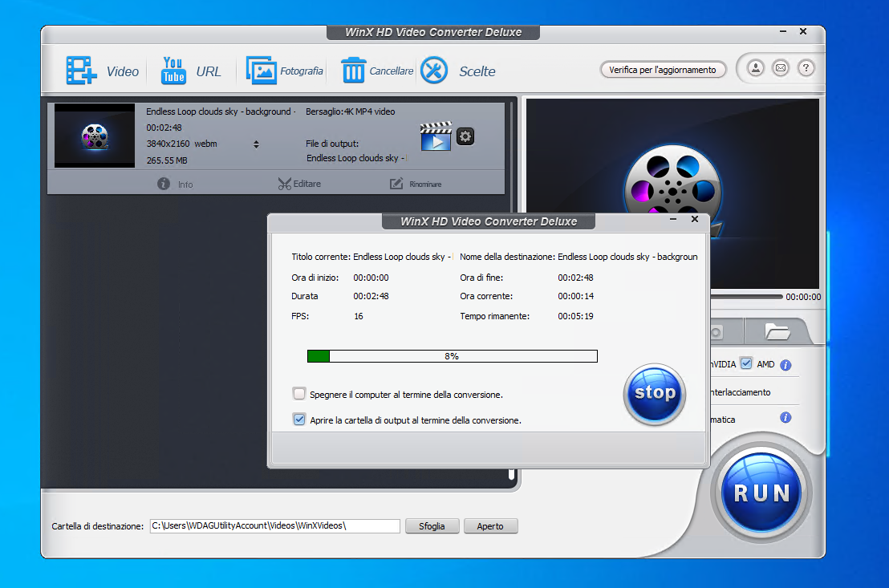Click the Cartella di destinazione path field
This screenshot has height=588, width=889.
pos(275,525)
